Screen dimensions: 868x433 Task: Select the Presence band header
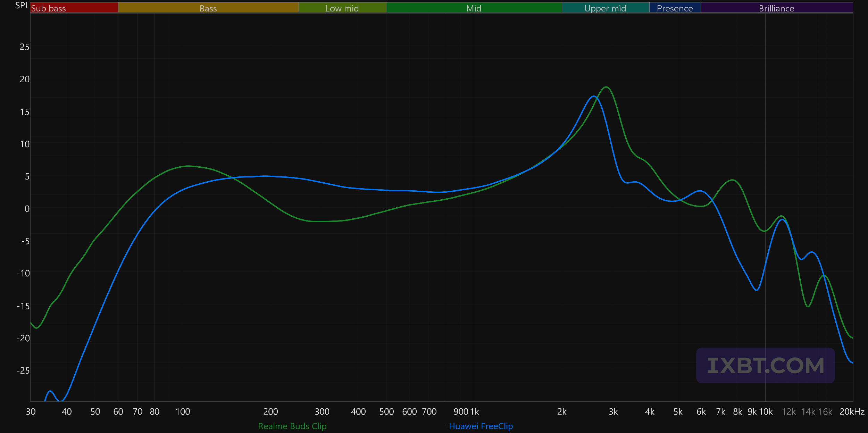675,8
